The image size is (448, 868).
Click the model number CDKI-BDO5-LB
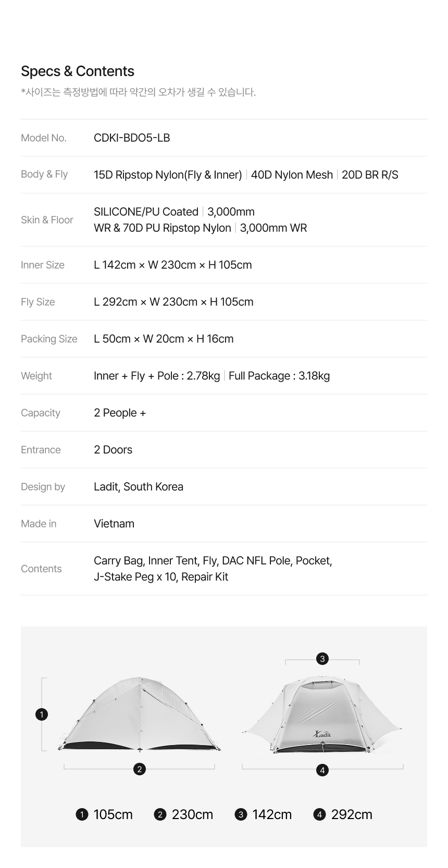(x=132, y=138)
